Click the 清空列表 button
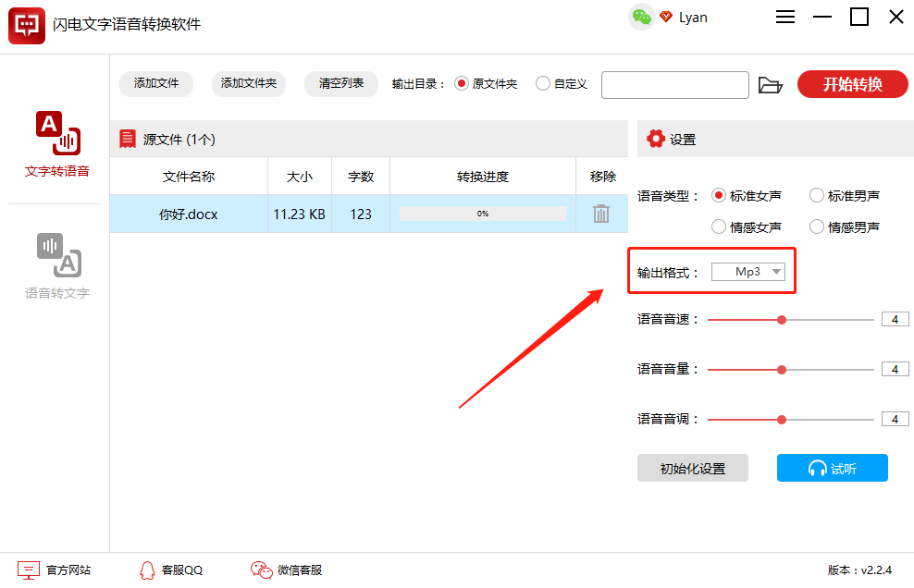The height and width of the screenshot is (588, 914). coord(341,83)
